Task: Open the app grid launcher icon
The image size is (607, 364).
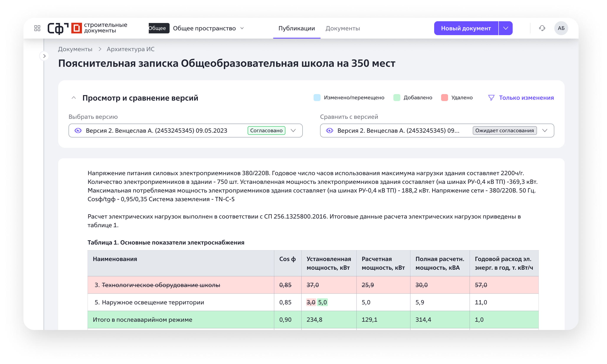Action: pyautogui.click(x=37, y=28)
